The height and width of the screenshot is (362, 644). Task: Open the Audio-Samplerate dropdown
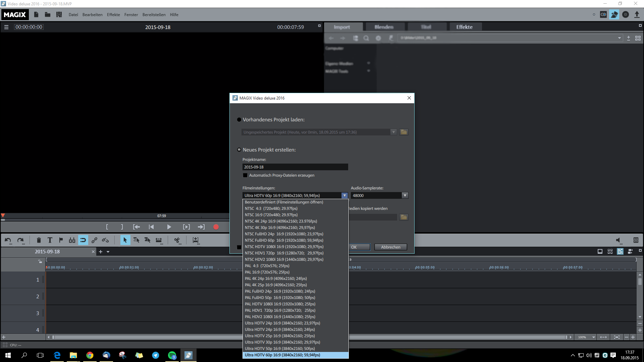coord(405,195)
